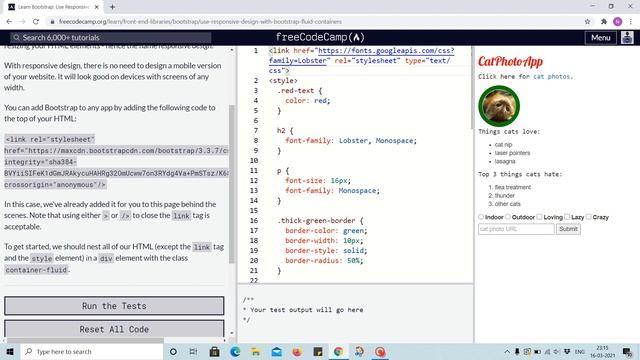Screen dimensions: 640x360
Task: Switch to Chrome on the taskbar
Action: pos(338,351)
